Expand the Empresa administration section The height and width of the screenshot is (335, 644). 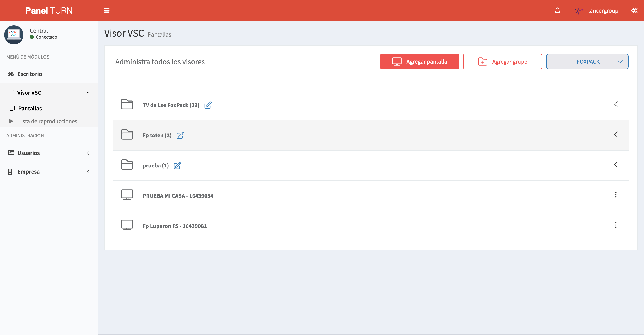pos(88,172)
